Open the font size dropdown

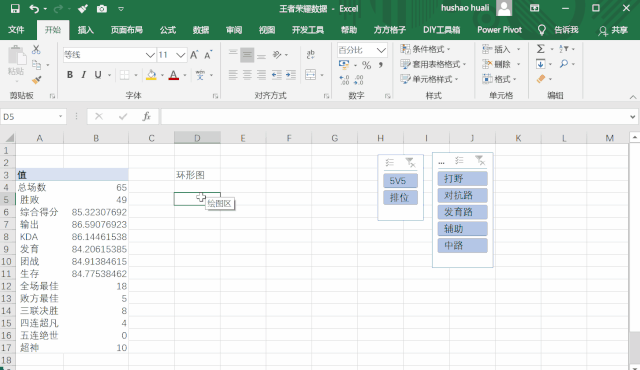pos(181,55)
